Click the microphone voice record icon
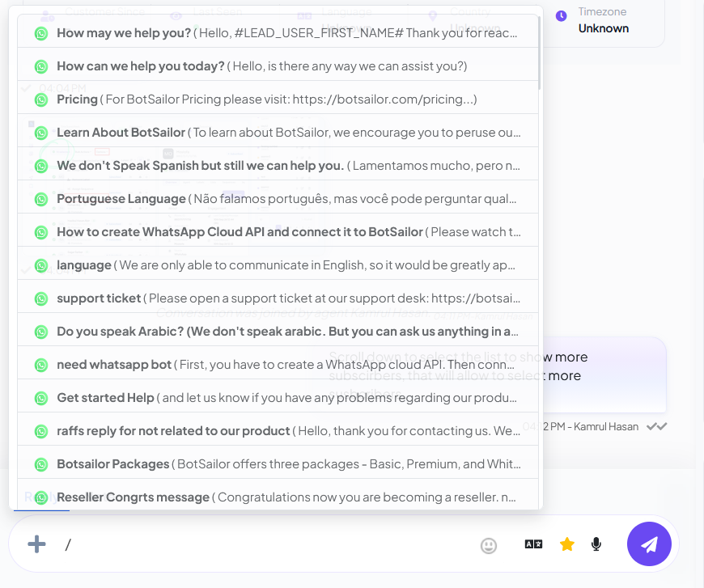Viewport: 704px width, 588px height. pos(596,544)
